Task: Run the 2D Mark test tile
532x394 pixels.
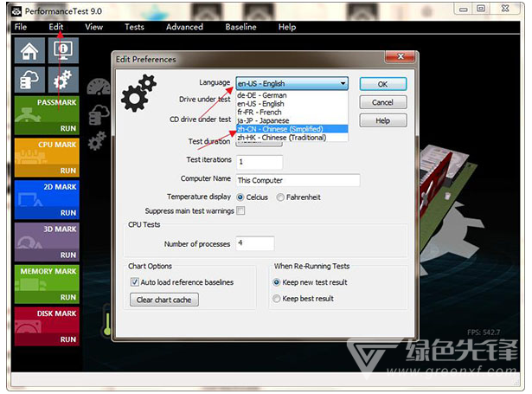Action: (47, 200)
